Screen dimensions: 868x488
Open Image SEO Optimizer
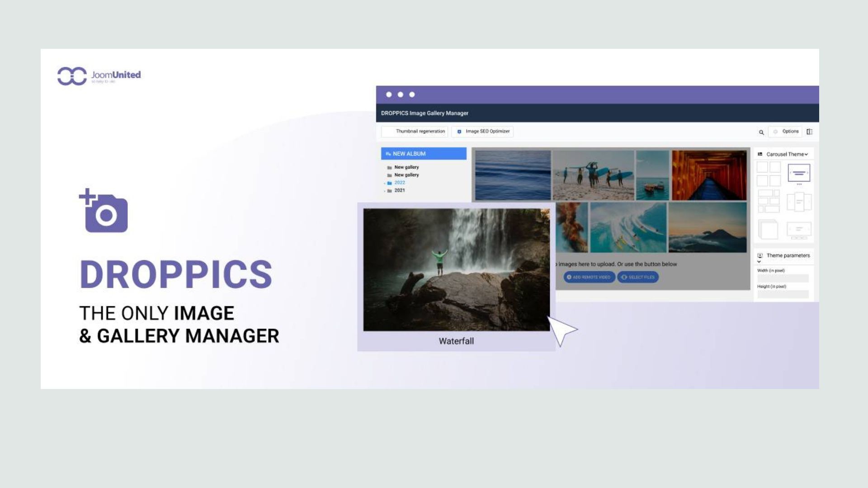click(x=482, y=131)
